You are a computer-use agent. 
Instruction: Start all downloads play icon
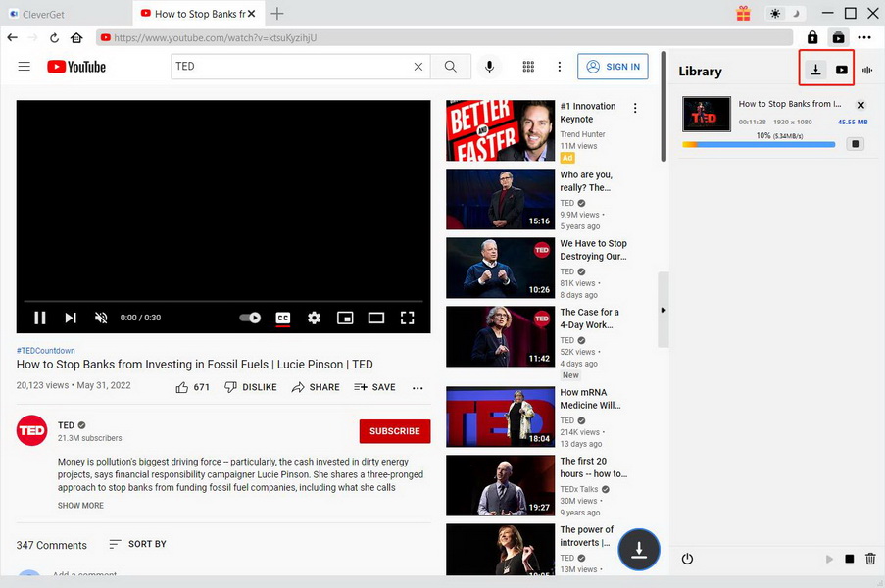[829, 559]
